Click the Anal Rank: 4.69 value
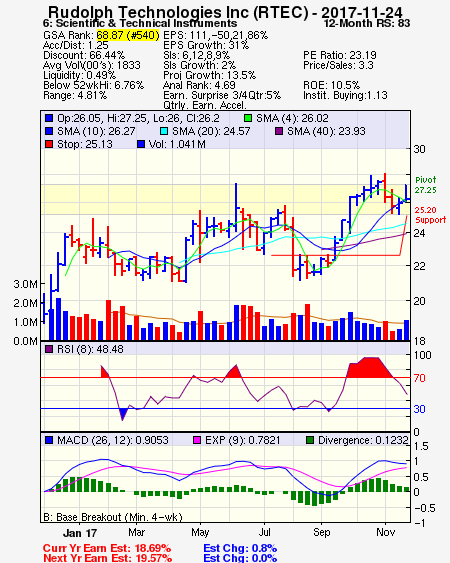This screenshot has height=563, width=450. click(x=199, y=85)
